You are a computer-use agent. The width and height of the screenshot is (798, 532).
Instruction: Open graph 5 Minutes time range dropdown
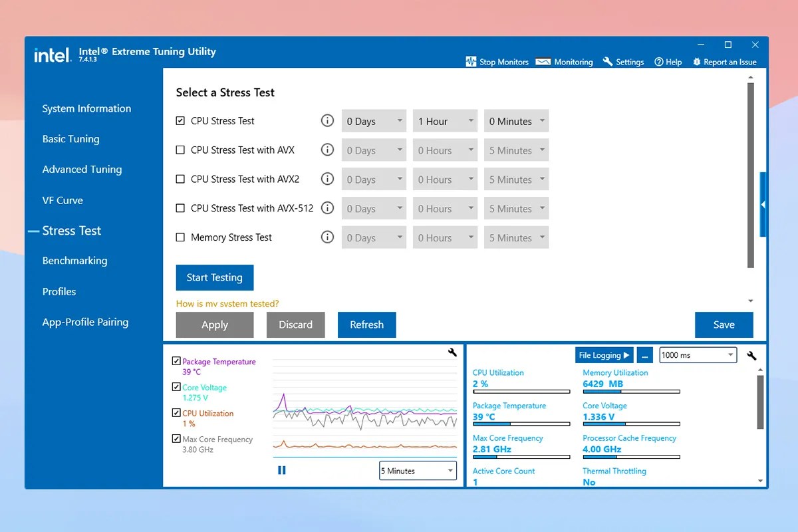(x=418, y=471)
